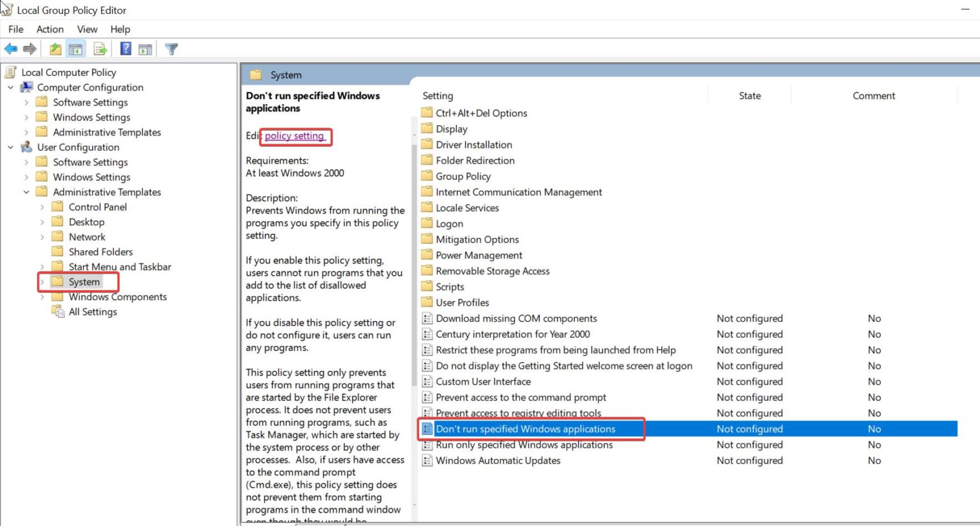Click the policy setting link
The height and width of the screenshot is (526, 980).
(x=294, y=136)
